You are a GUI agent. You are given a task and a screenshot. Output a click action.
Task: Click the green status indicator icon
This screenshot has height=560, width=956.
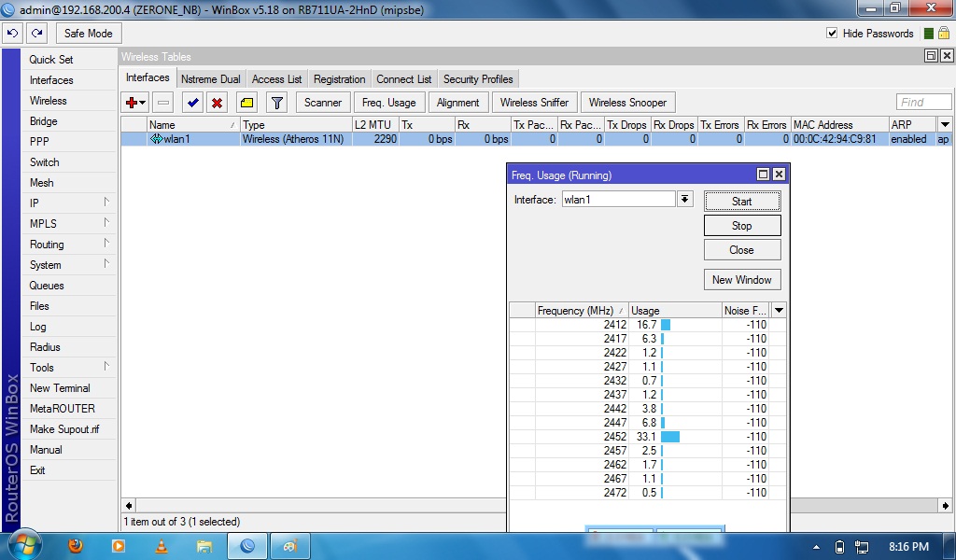929,34
